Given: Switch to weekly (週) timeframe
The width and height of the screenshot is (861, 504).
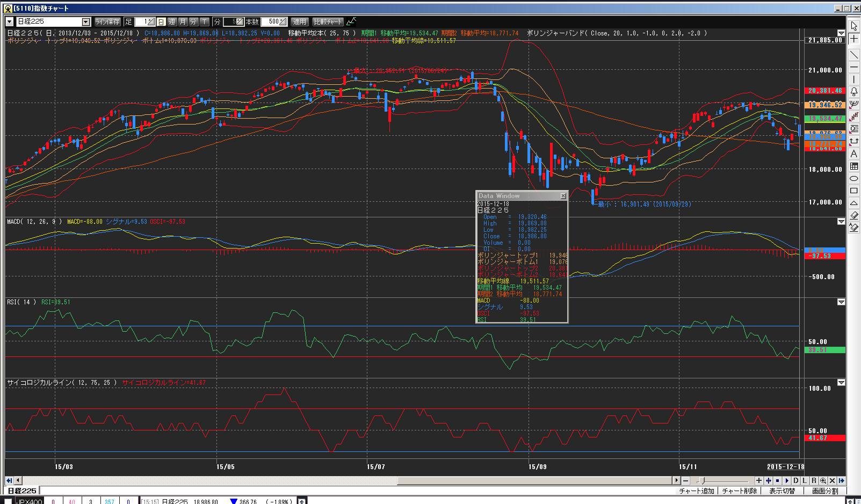Looking at the screenshot, I should (x=172, y=22).
